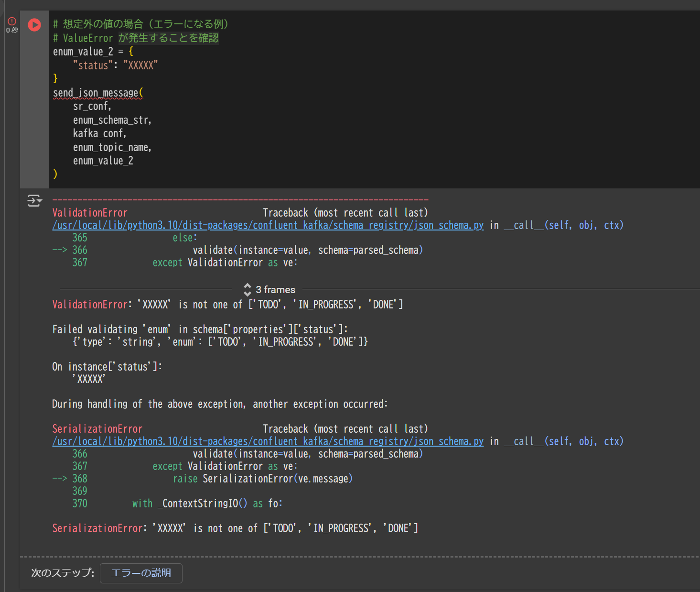The image size is (700, 592).
Task: Click the enum_value_2 = { line
Action: point(93,52)
